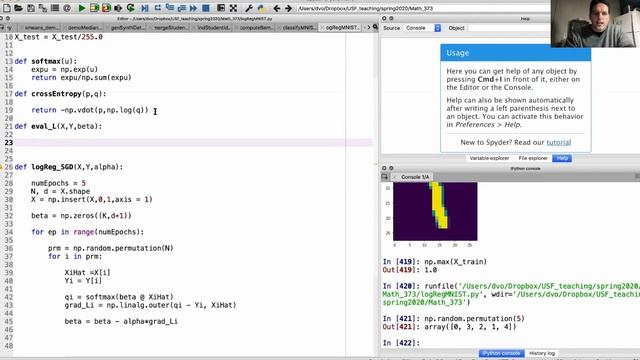The width and height of the screenshot is (640, 360).
Task: Close the Console 1/A tab
Action: pyautogui.click(x=394, y=177)
